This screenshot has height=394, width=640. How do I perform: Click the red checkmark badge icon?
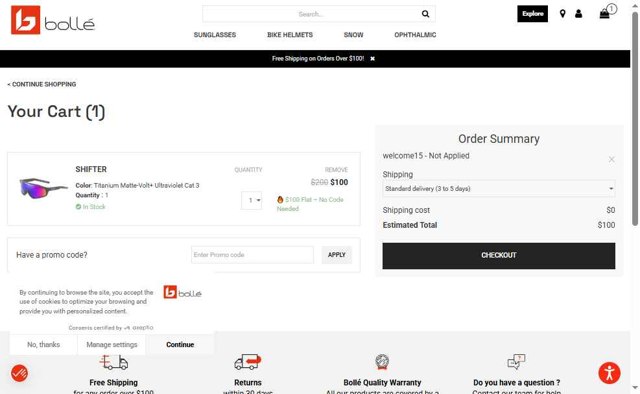click(x=19, y=373)
